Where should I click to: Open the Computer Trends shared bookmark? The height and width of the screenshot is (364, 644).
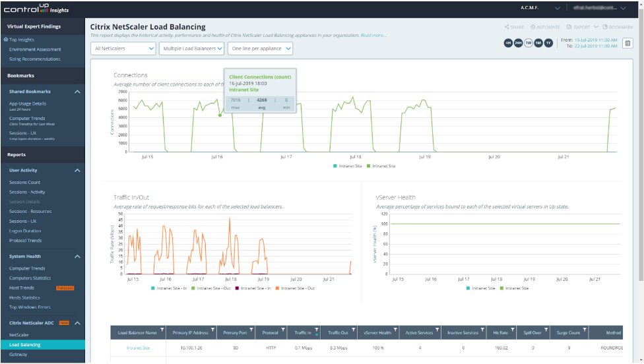[x=27, y=119]
